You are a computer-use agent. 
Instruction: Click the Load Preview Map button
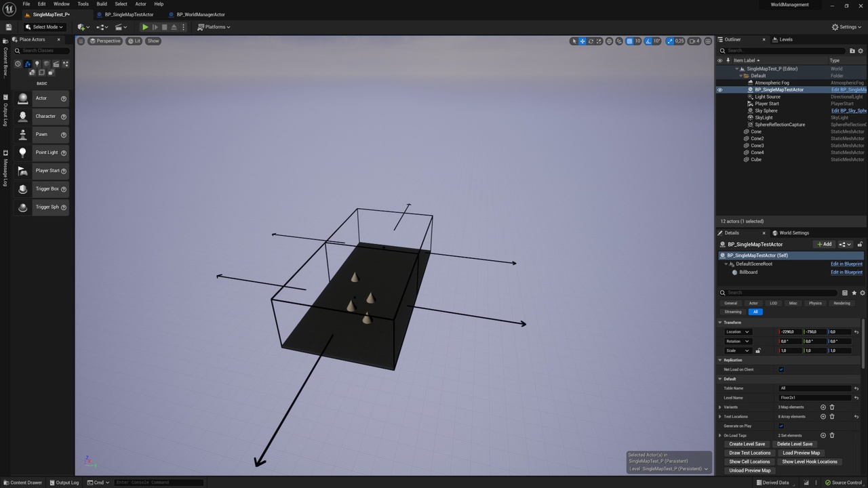[801, 453]
